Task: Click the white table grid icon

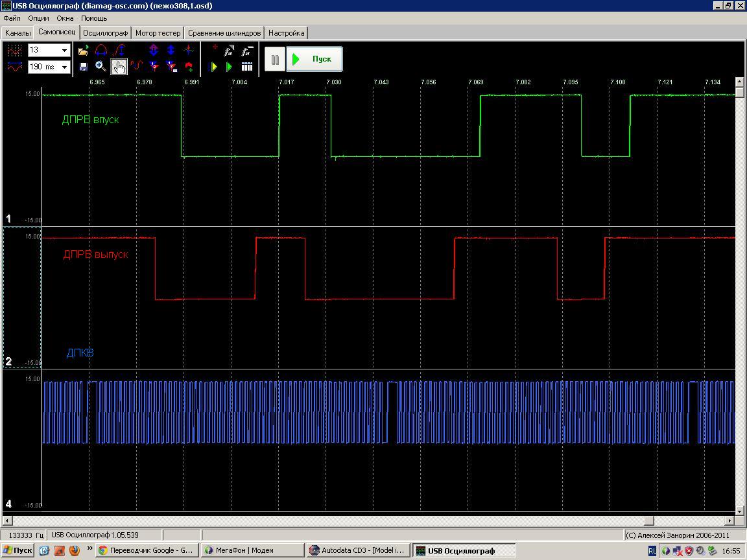Action: coord(247,67)
